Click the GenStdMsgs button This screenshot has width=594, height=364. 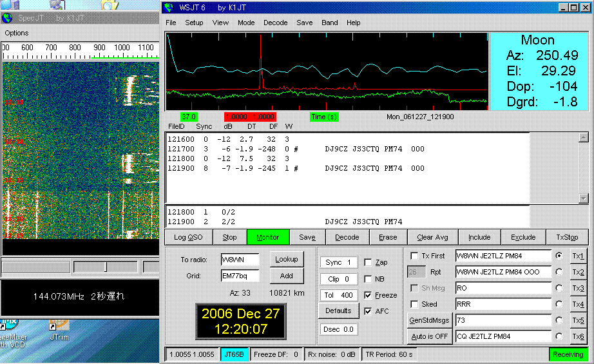(429, 320)
